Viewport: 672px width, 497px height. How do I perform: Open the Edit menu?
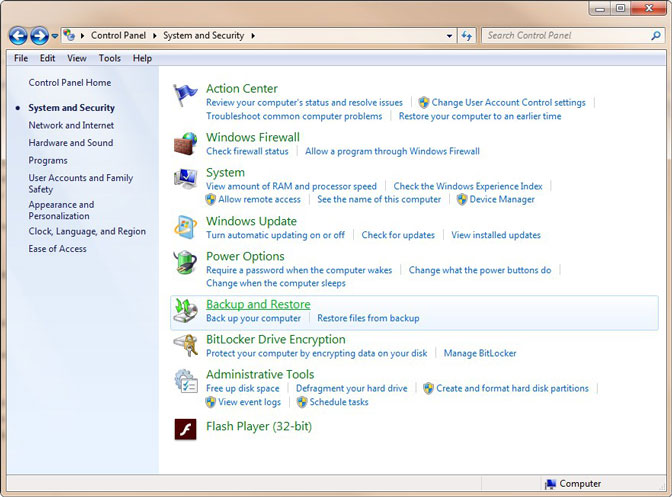click(48, 58)
